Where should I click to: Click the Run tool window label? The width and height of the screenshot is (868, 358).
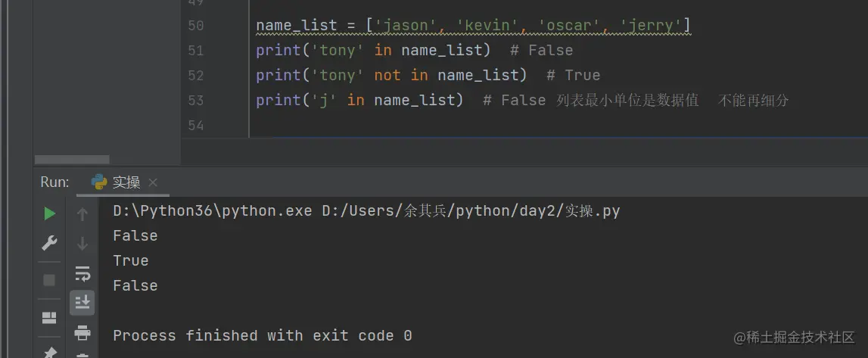point(54,182)
